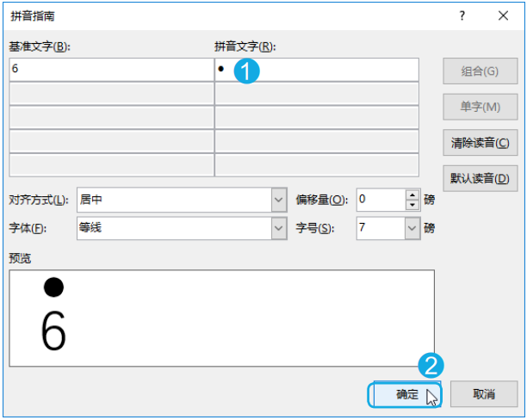This screenshot has height=420, width=527.
Task: Open the 对齐方式 alignment dropdown
Action: [x=278, y=200]
